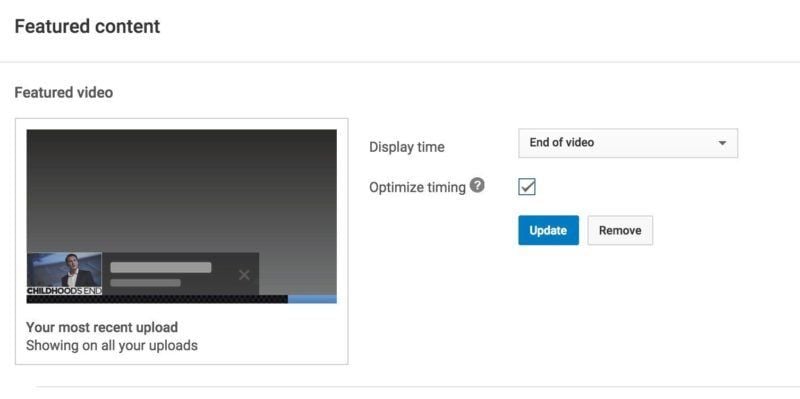Click the Display time dropdown arrow

tap(722, 143)
